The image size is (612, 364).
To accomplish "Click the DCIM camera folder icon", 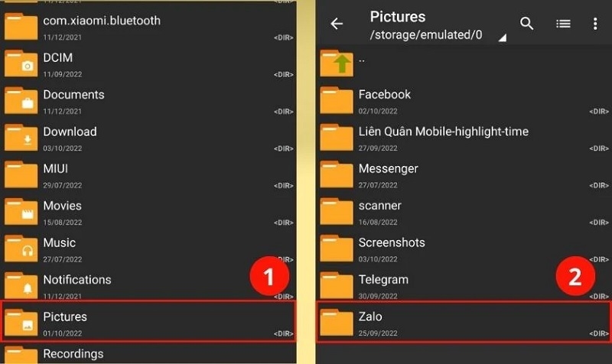I will 21,64.
